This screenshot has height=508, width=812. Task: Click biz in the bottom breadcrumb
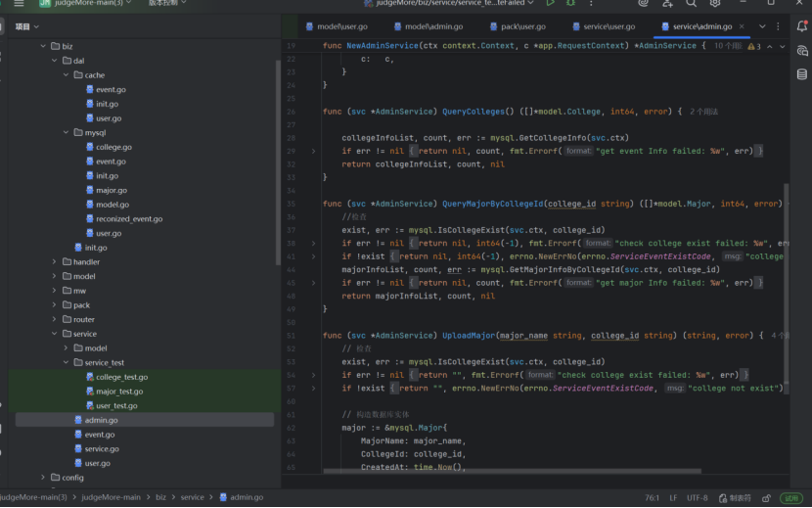161,497
